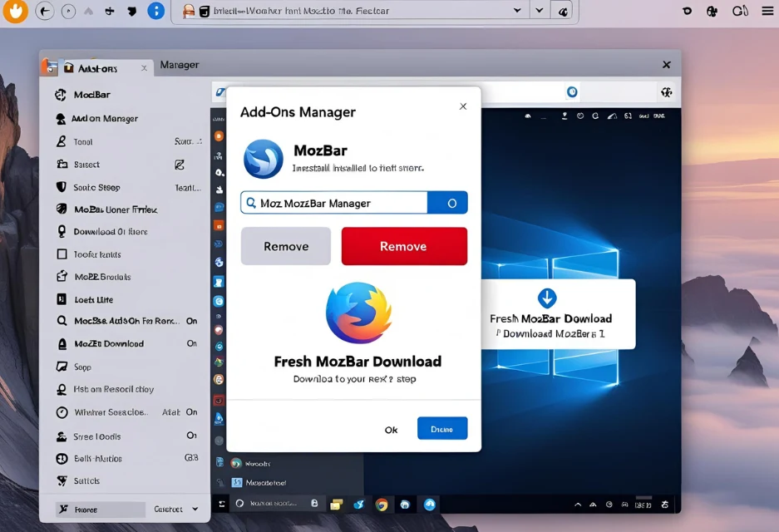Click the Sarsect sidebar item
Viewport: 779px width, 532px height.
click(x=86, y=165)
